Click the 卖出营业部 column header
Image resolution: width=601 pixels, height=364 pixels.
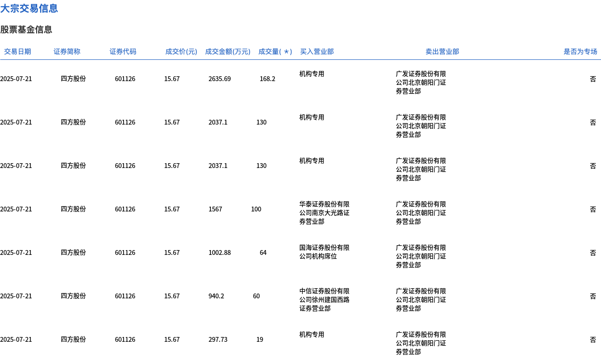pos(442,52)
